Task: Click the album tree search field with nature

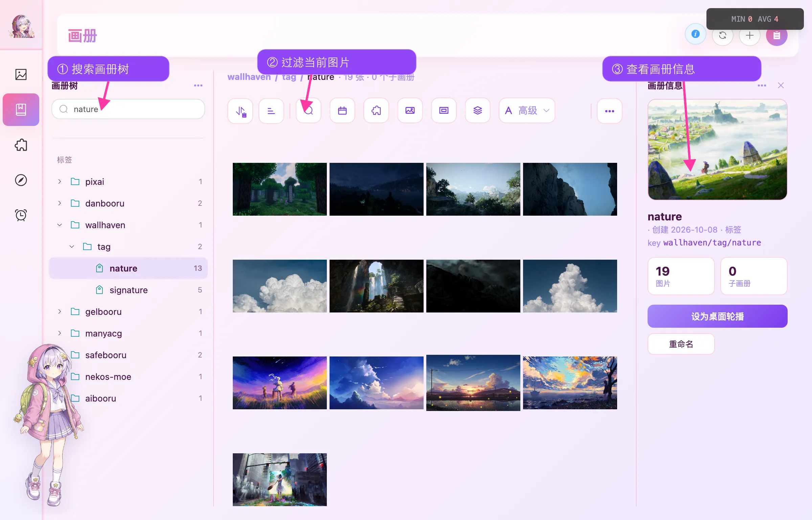Action: pos(128,109)
